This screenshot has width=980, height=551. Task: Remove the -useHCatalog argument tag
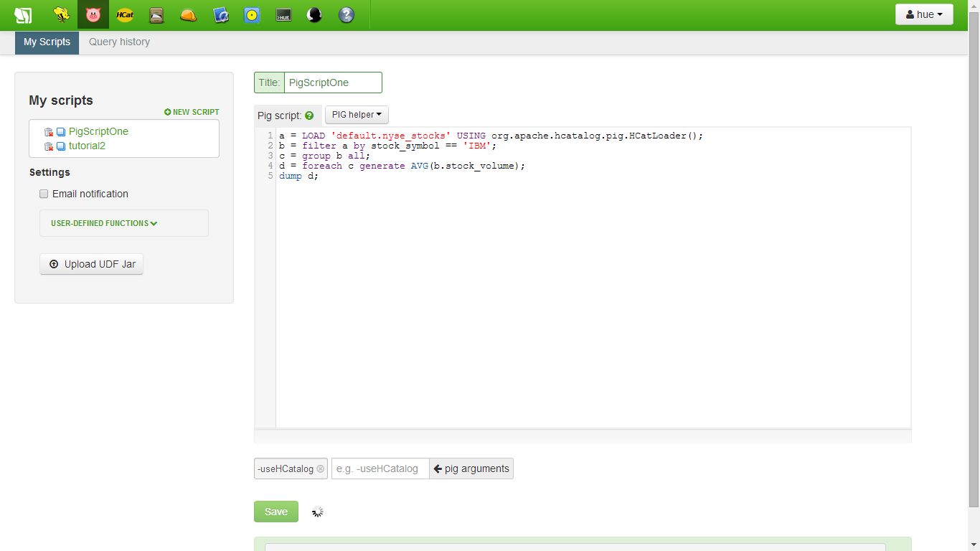tap(320, 468)
